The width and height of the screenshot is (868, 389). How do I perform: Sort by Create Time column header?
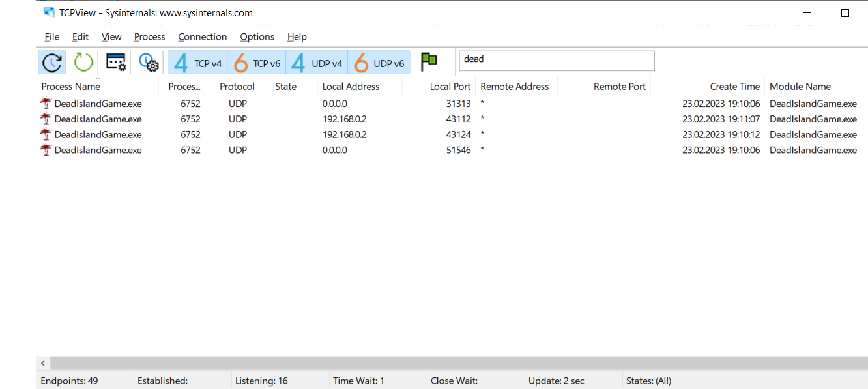pos(707,86)
